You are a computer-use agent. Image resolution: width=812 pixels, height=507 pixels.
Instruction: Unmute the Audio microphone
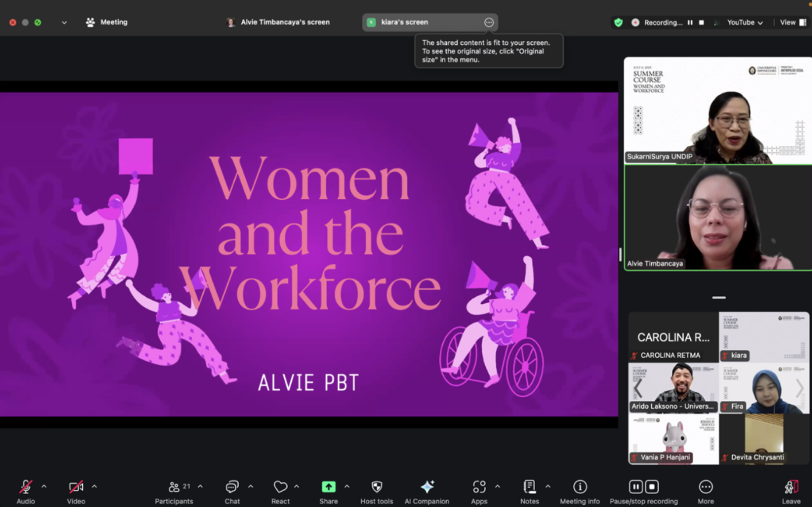pos(26,487)
